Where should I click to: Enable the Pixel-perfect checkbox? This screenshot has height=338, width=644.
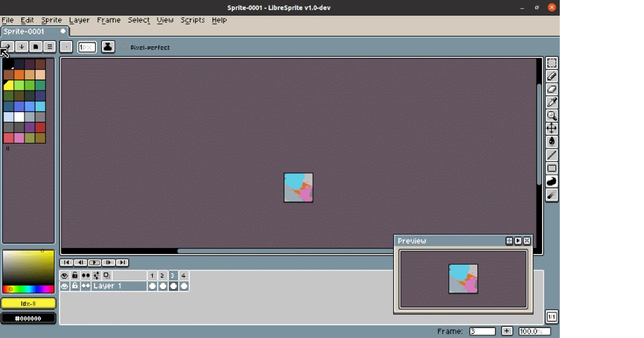pos(123,48)
